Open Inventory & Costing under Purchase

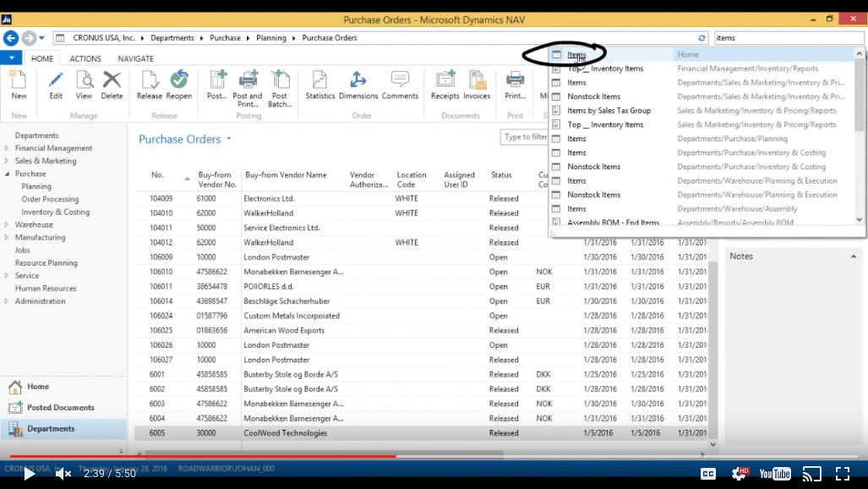[55, 212]
